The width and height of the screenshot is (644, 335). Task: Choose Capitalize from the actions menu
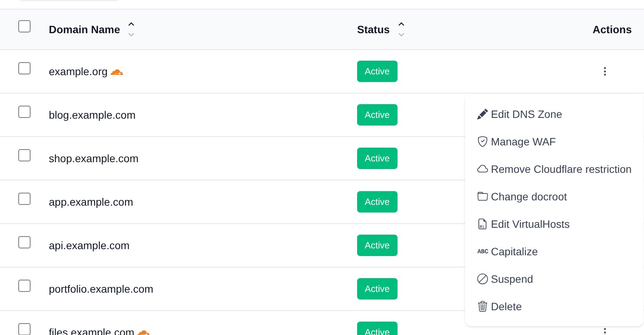554,251
